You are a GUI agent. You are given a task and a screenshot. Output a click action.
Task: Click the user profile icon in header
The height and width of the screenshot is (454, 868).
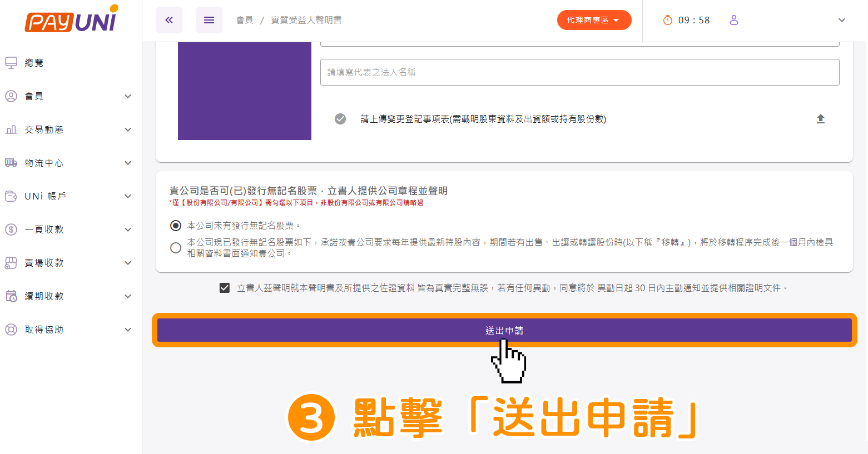coord(734,20)
